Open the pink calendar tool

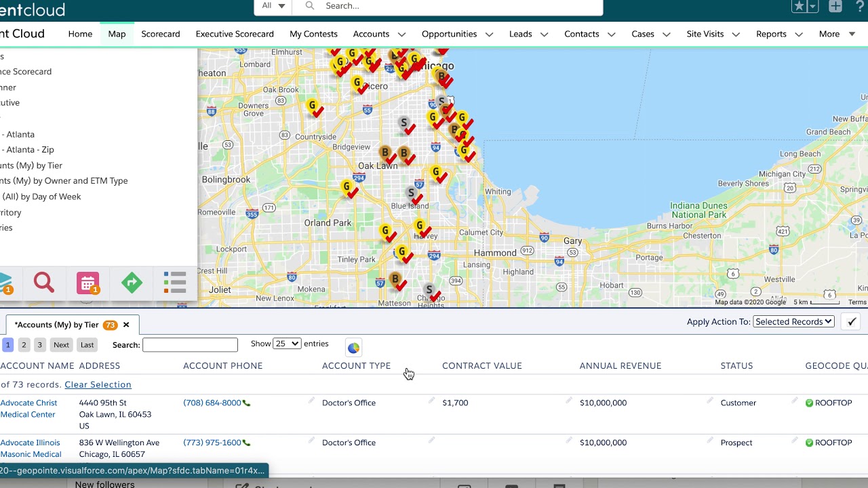[88, 283]
